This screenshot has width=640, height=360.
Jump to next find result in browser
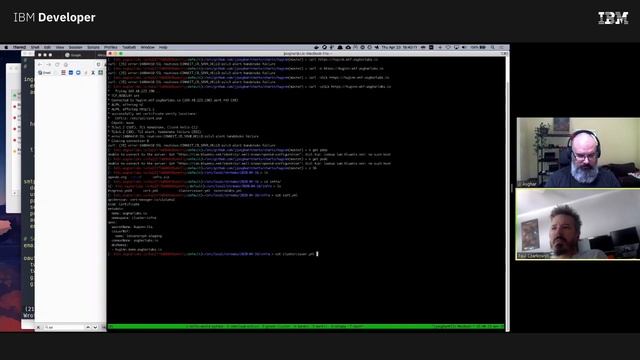(x=95, y=327)
